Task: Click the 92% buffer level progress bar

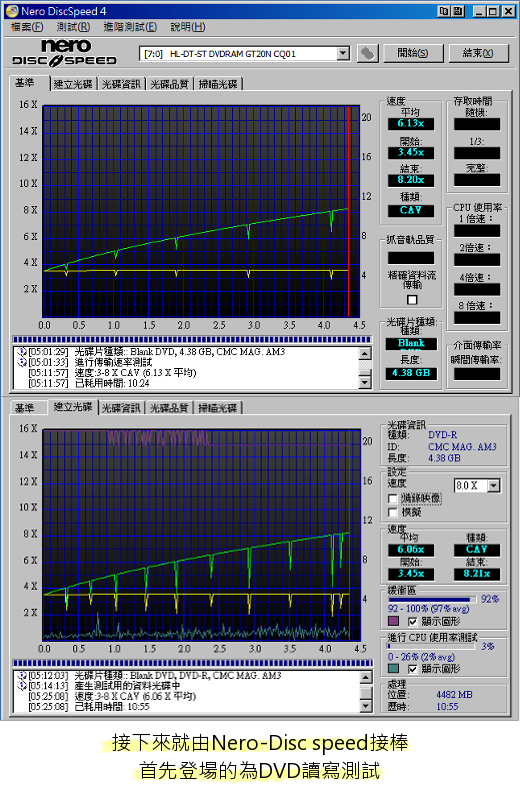Action: 432,599
